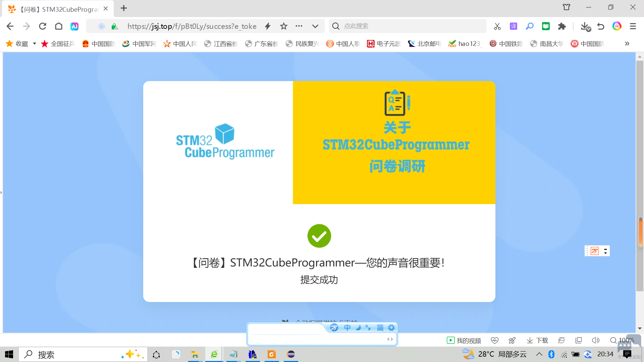Open the translate extension icon
The width and height of the screenshot is (644, 362).
coord(513,26)
